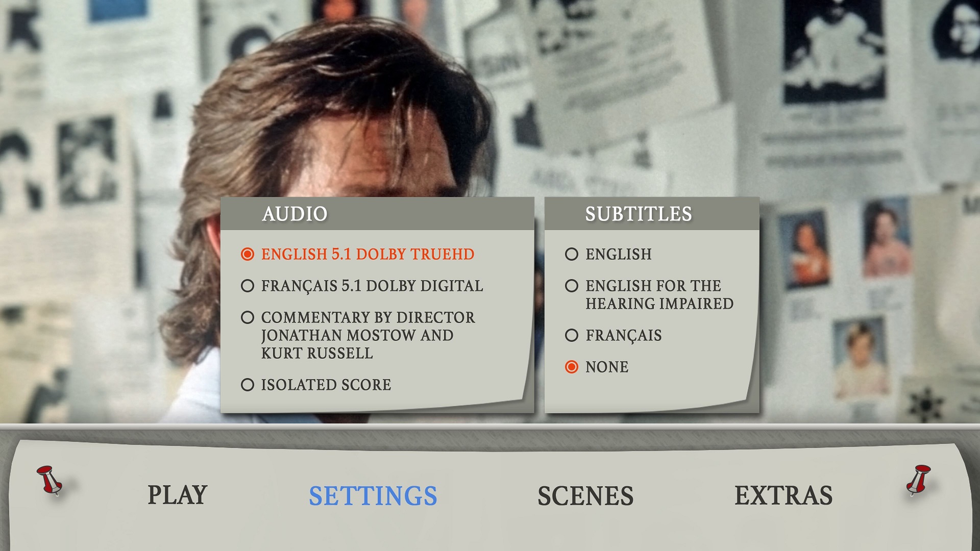Click the right red pushpin icon

tap(919, 480)
